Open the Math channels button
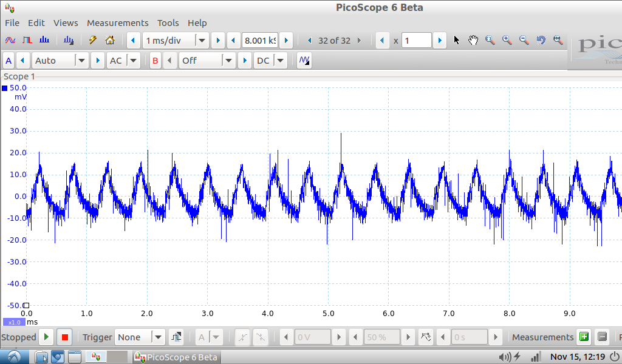622x364 pixels. click(x=304, y=61)
